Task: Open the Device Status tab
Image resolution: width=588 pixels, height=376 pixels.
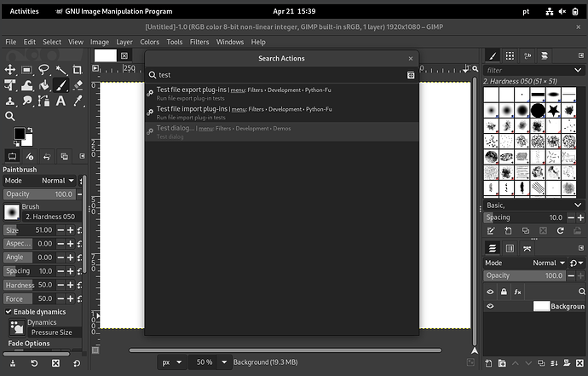Action: click(30, 156)
